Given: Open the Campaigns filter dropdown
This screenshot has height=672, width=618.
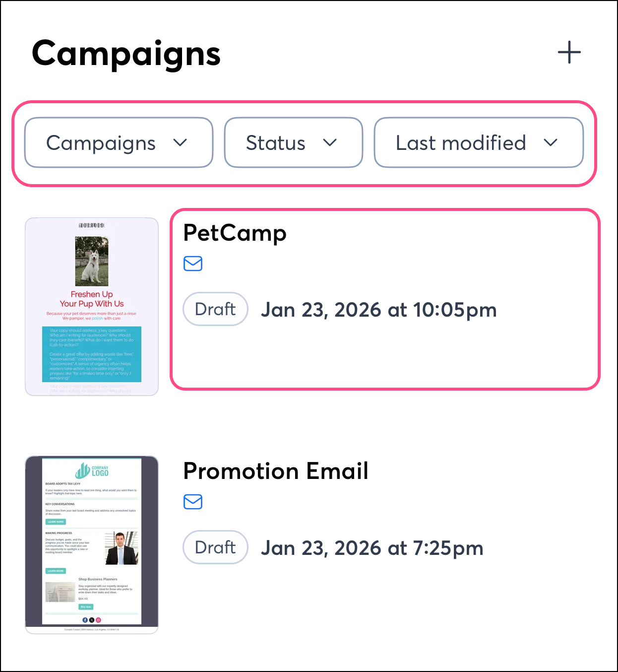Looking at the screenshot, I should tap(119, 142).
